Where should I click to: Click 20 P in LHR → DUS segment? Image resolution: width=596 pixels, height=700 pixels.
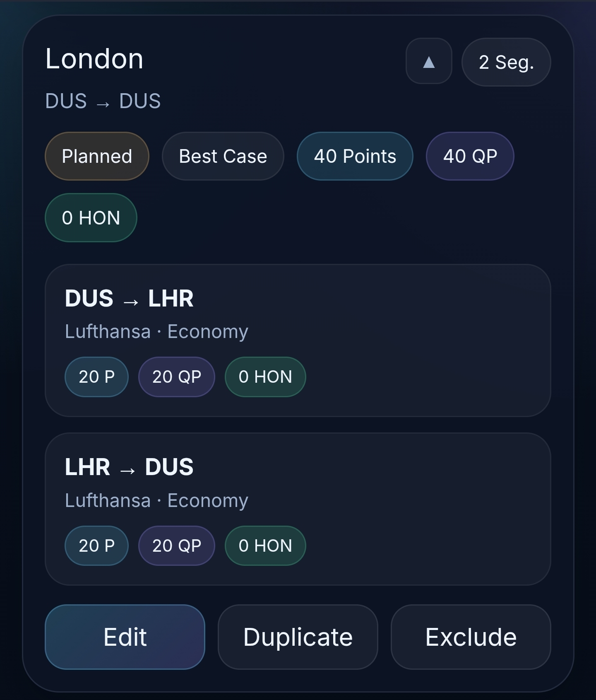96,546
